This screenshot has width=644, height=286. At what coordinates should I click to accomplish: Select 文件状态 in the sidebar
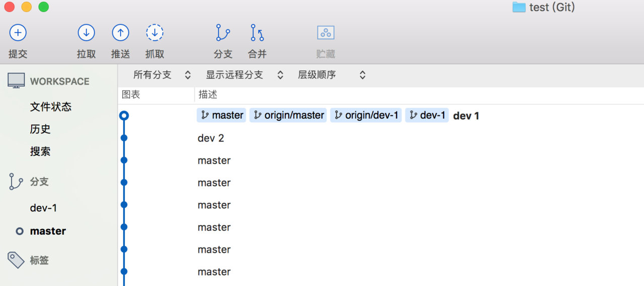(x=51, y=107)
